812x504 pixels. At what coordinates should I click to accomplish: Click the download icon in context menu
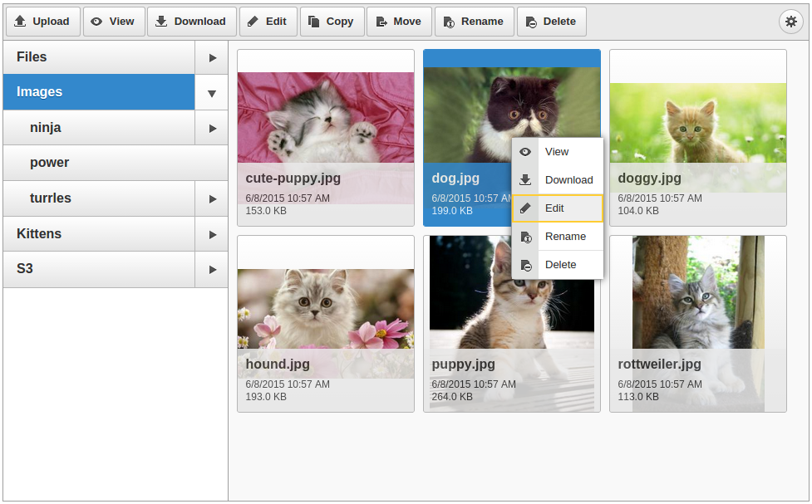pos(525,179)
